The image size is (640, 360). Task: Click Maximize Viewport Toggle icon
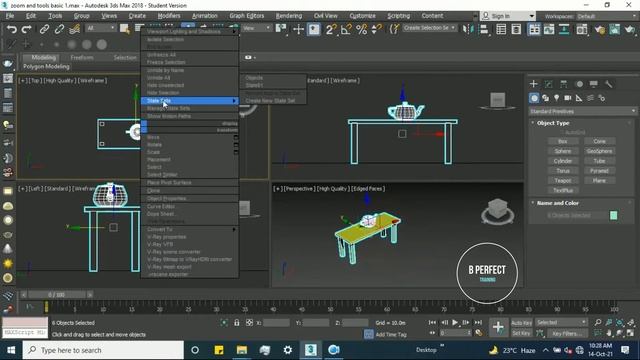(x=631, y=333)
